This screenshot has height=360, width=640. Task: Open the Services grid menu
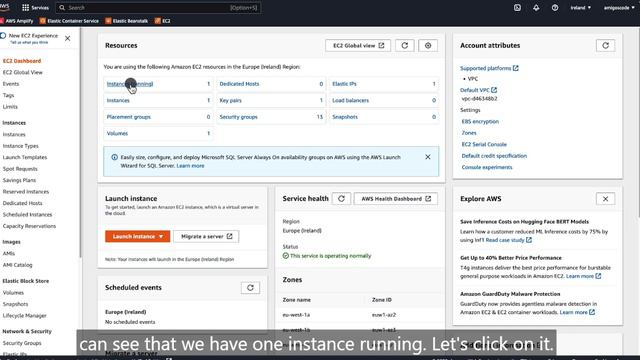[x=35, y=7]
